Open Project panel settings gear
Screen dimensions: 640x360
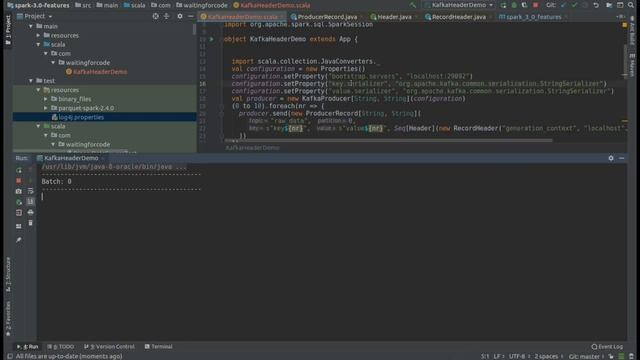pos(180,16)
